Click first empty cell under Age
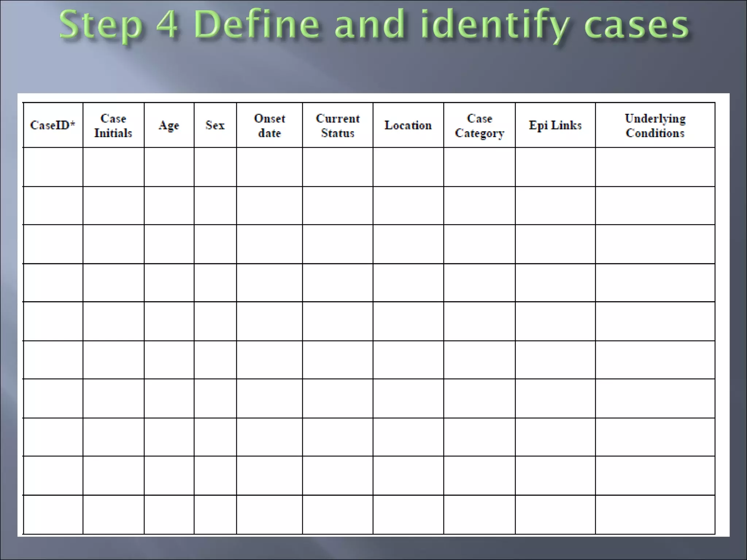747x560 pixels. tap(169, 167)
